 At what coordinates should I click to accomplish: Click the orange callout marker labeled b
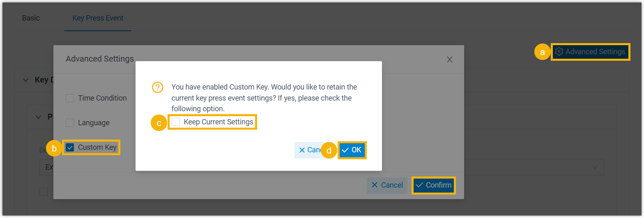pos(54,149)
